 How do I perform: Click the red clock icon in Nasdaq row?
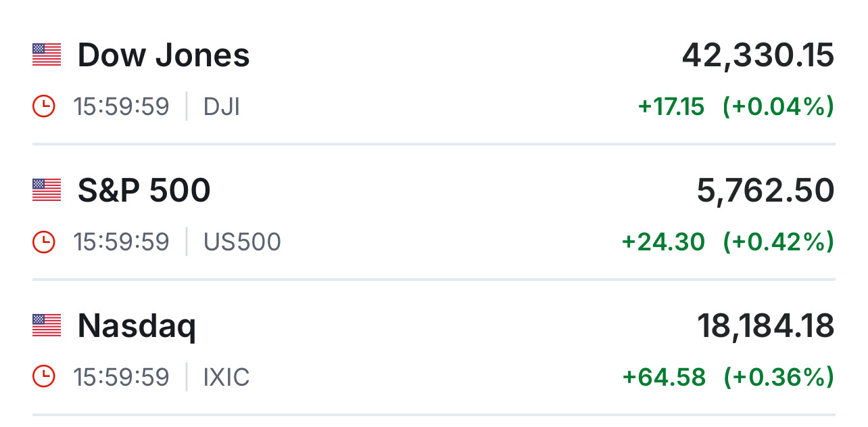[x=43, y=377]
